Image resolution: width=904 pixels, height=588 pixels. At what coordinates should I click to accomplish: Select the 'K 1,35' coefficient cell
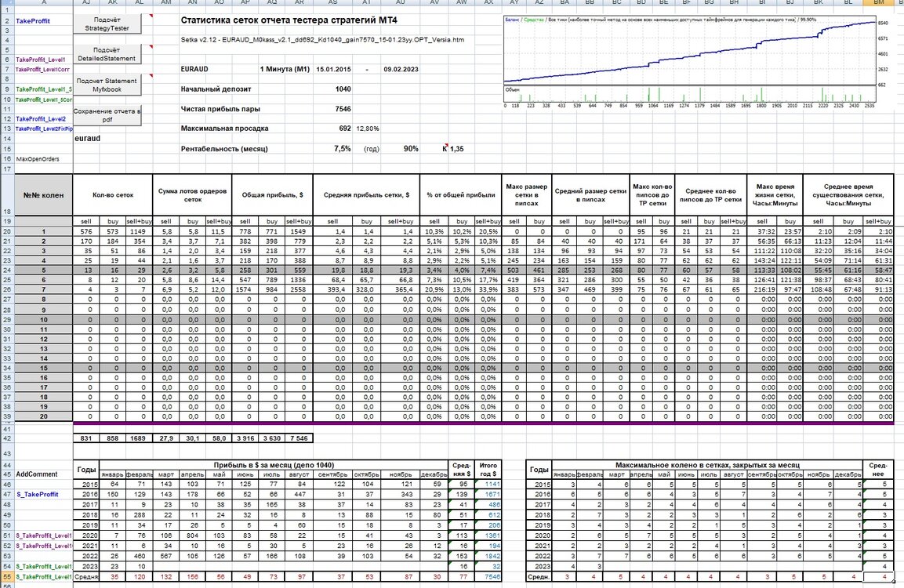(x=453, y=149)
